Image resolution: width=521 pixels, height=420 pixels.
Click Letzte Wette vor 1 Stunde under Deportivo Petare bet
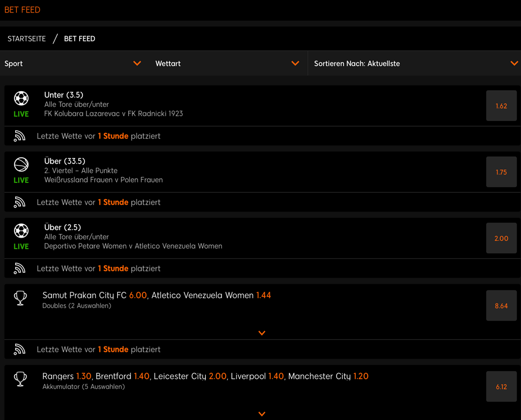click(98, 268)
